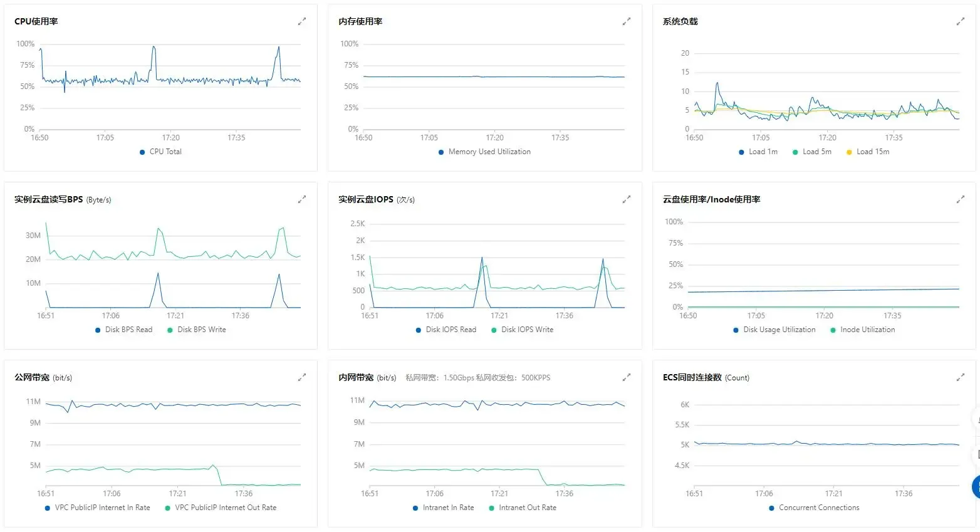Click the 内网带宽 panel title
The image size is (980, 532).
point(356,377)
